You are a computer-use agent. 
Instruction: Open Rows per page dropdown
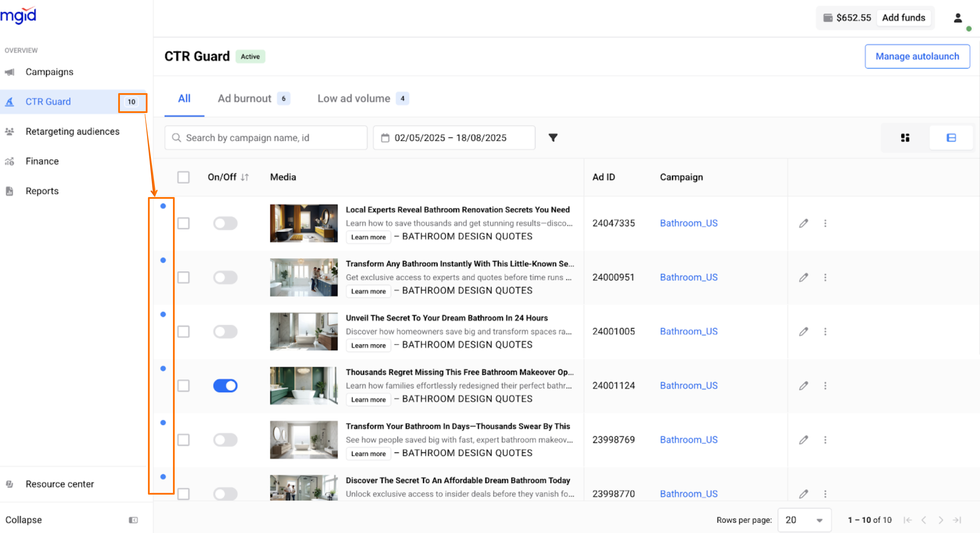804,520
